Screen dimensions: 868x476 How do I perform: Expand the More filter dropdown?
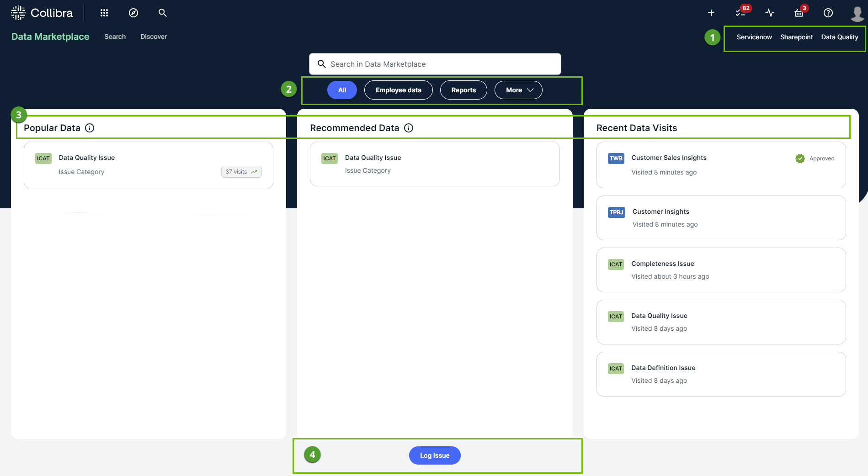click(518, 90)
